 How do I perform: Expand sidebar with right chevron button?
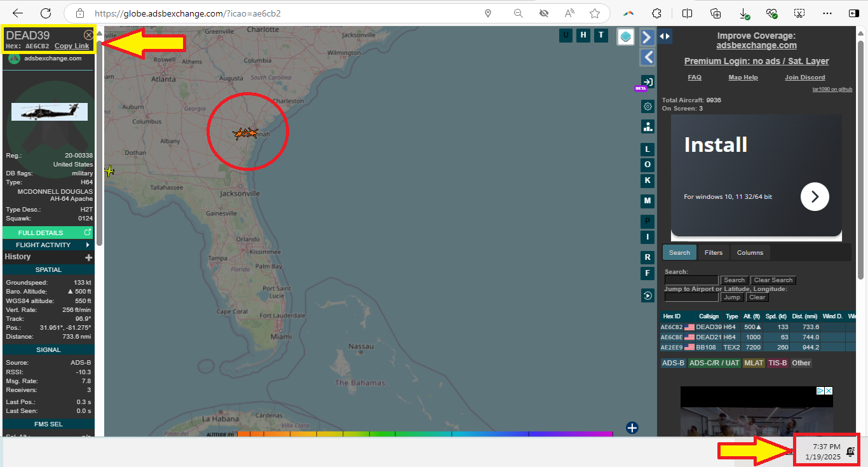pyautogui.click(x=647, y=37)
